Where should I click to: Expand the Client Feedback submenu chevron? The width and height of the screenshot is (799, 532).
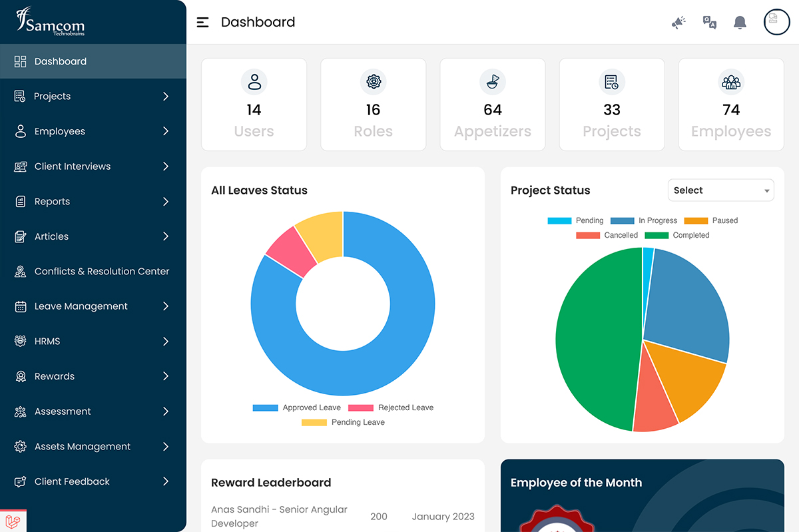point(166,481)
